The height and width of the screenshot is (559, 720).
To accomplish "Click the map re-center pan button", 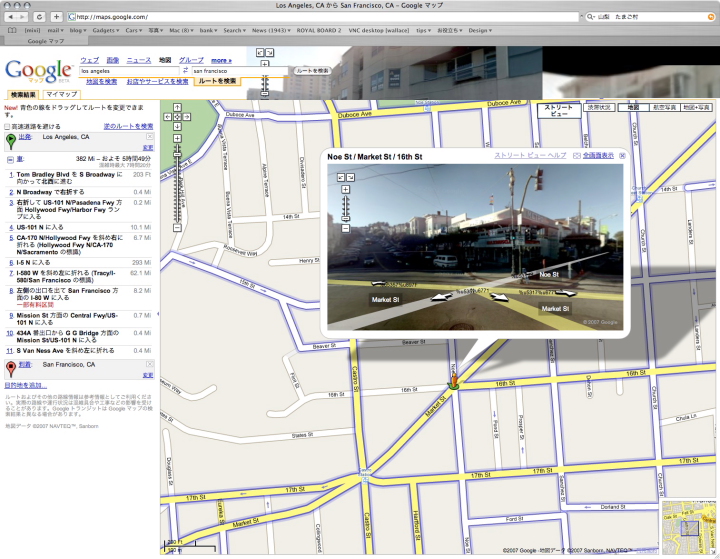I will 177,117.
